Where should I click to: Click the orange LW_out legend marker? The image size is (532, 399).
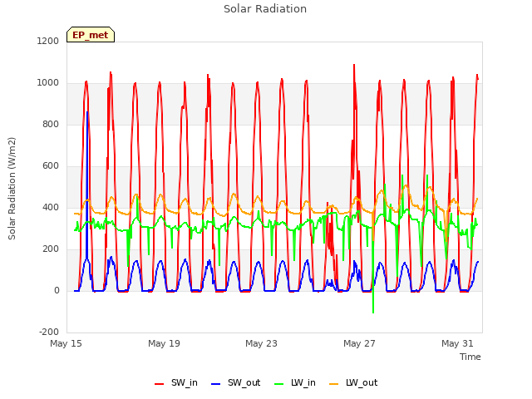(x=334, y=384)
